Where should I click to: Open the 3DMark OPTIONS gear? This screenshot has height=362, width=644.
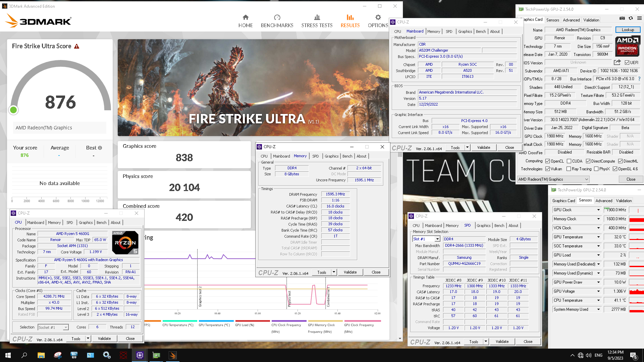point(378,21)
